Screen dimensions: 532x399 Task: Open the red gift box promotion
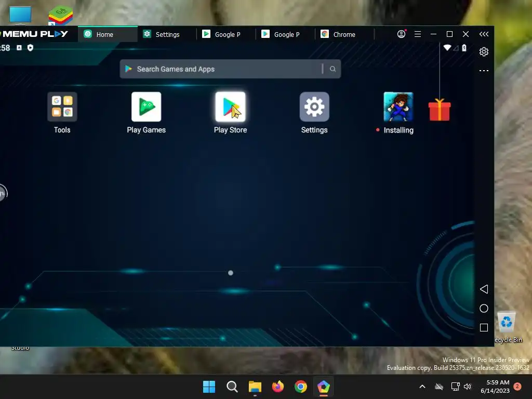[440, 110]
